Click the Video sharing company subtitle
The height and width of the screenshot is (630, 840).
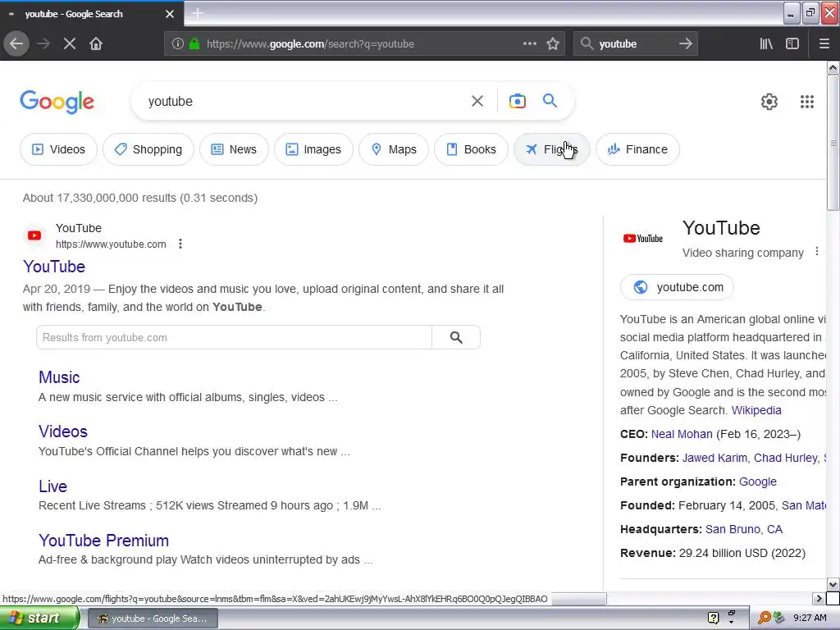pos(743,253)
